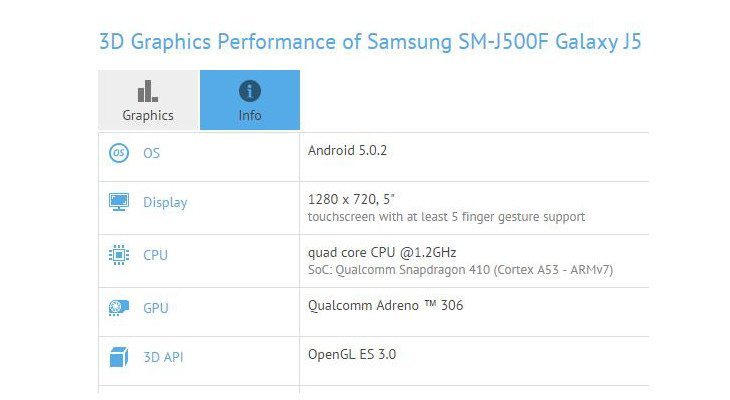Image resolution: width=730 pixels, height=400 pixels.
Task: Click the bar chart Graphics icon
Action: click(x=148, y=91)
